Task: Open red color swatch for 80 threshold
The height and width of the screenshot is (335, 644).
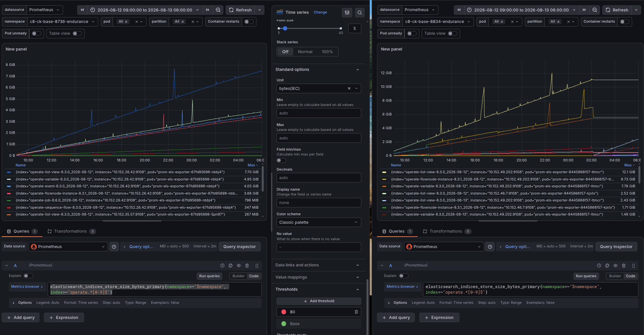Action: tap(284, 312)
